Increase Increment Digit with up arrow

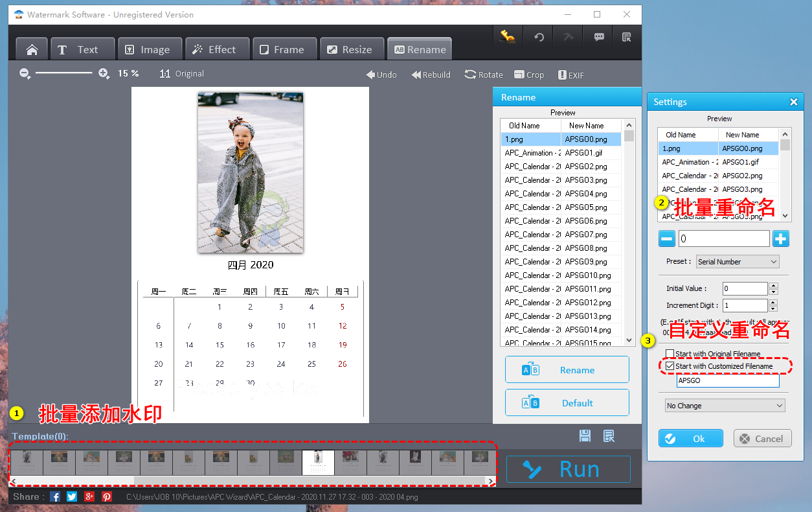(x=773, y=302)
